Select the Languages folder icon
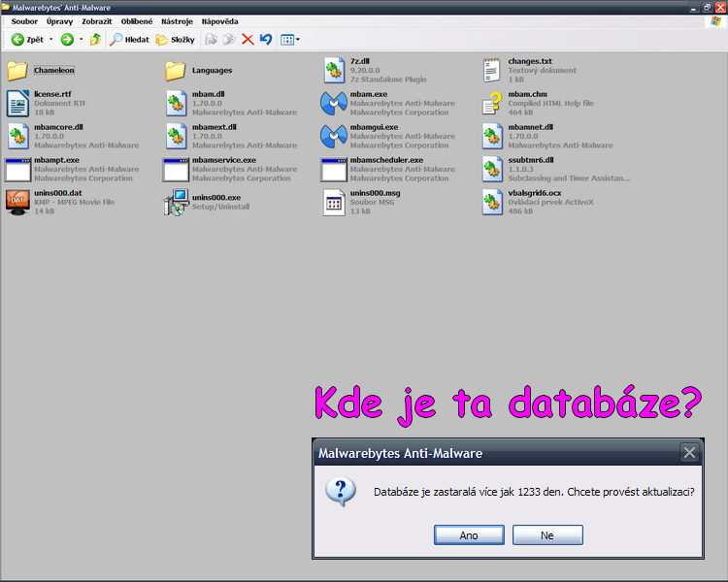 pyautogui.click(x=176, y=71)
